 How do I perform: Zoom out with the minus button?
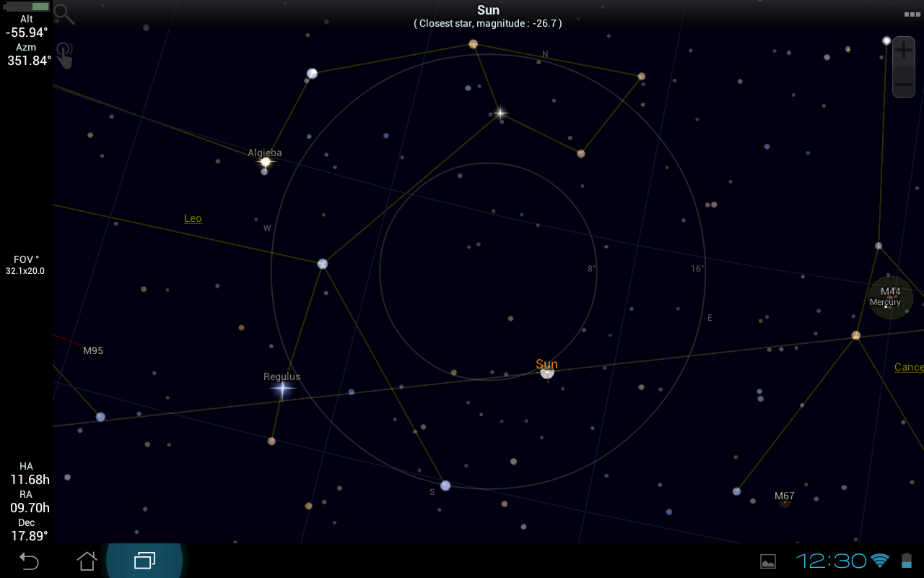[904, 85]
